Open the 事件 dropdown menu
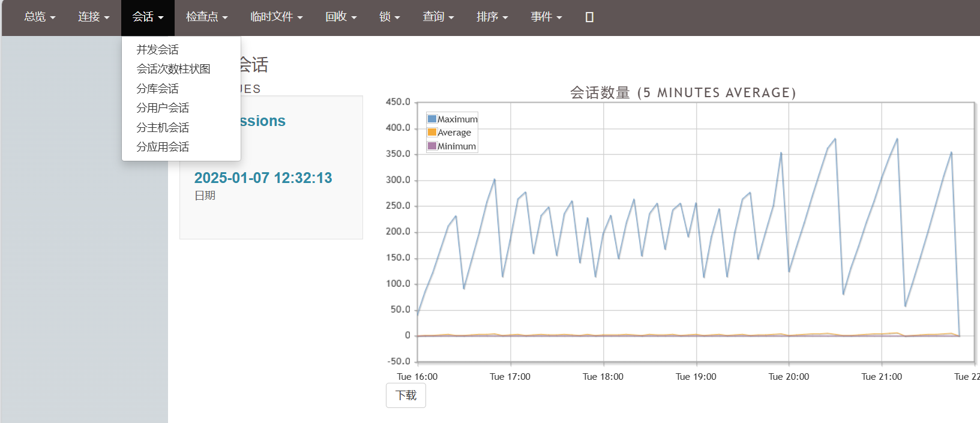 point(546,17)
